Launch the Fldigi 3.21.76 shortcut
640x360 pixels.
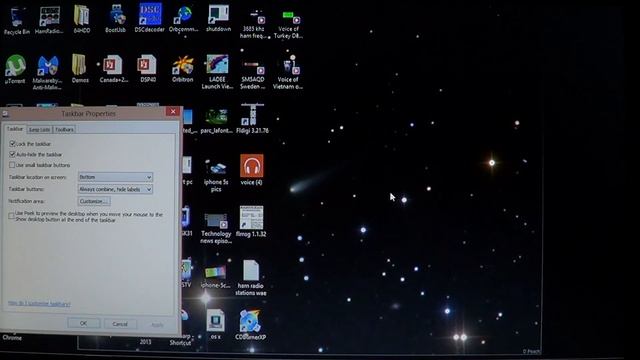click(x=252, y=118)
